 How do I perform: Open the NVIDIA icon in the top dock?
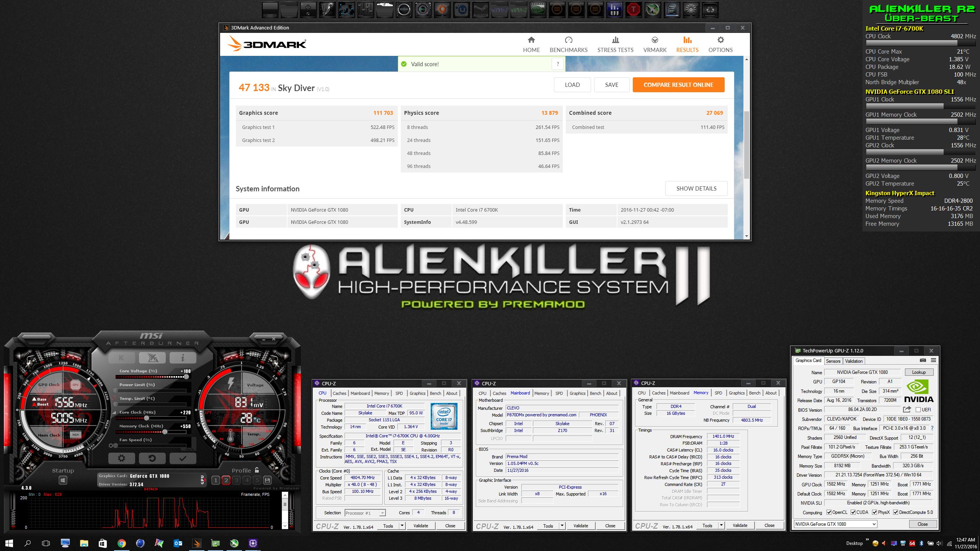[x=538, y=10]
